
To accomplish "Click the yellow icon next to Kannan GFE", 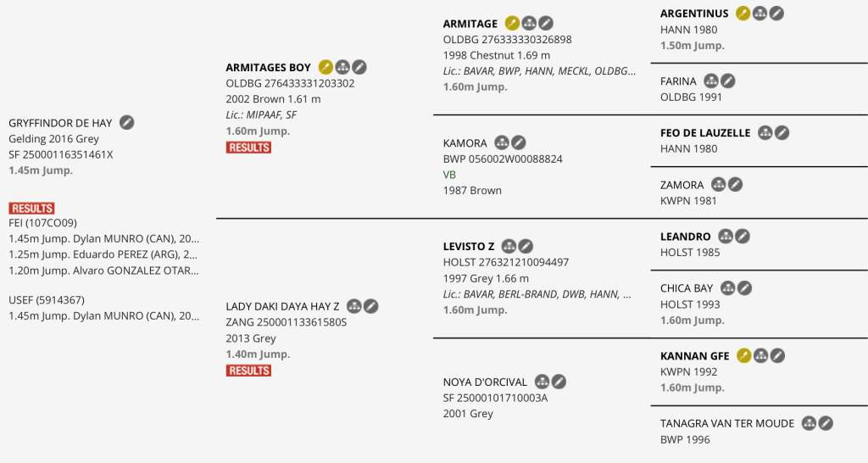I will click(743, 355).
